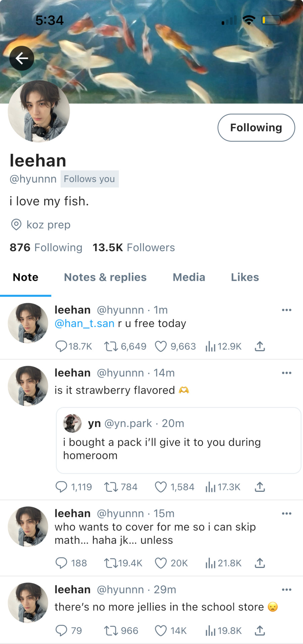View leehan's large profile picture
Image resolution: width=303 pixels, height=644 pixels.
pos(39,111)
